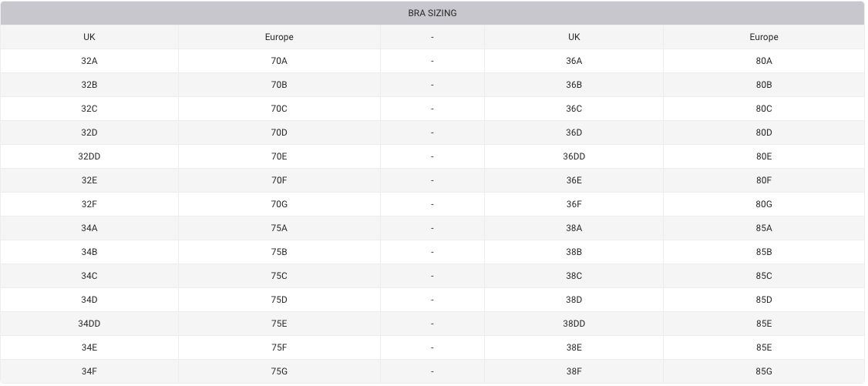
Task: Click the 75G Europe size cell
Action: 279,371
